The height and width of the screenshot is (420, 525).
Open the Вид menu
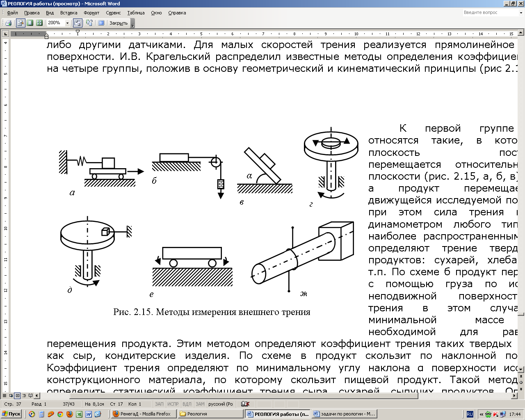point(50,13)
